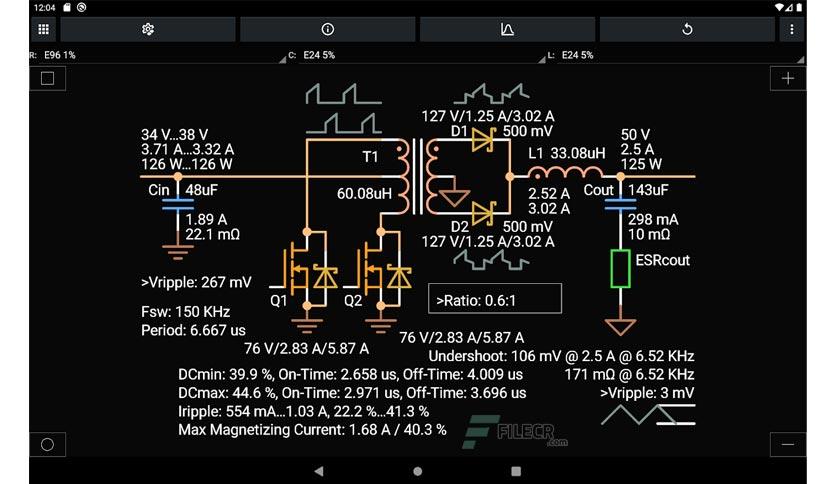Click the input >Vripple: 267 mV value
The image size is (836, 484).
click(196, 283)
